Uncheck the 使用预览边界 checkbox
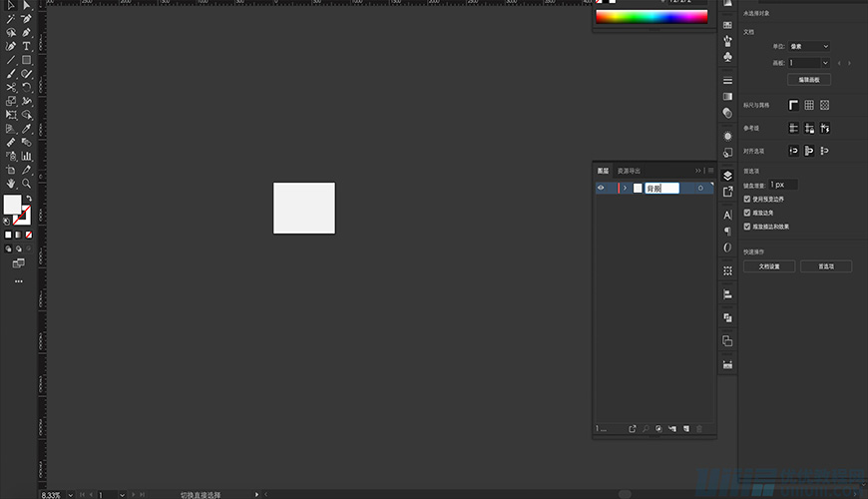The height and width of the screenshot is (499, 868). (748, 199)
